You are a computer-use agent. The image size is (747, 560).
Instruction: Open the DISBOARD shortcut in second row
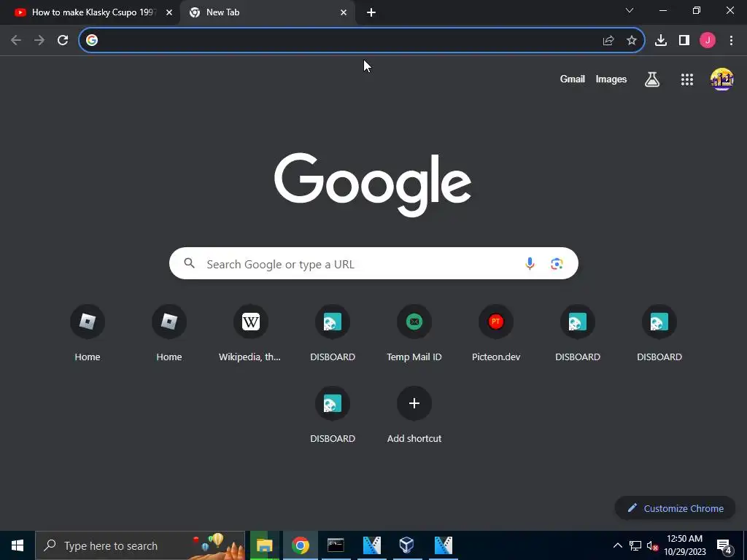333,415
